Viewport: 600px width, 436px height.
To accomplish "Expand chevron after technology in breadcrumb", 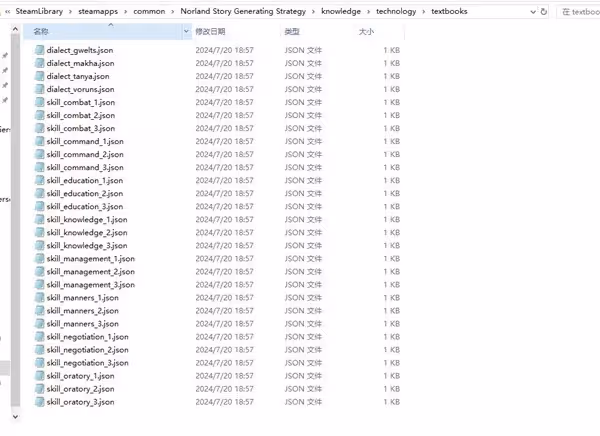I will click(424, 11).
